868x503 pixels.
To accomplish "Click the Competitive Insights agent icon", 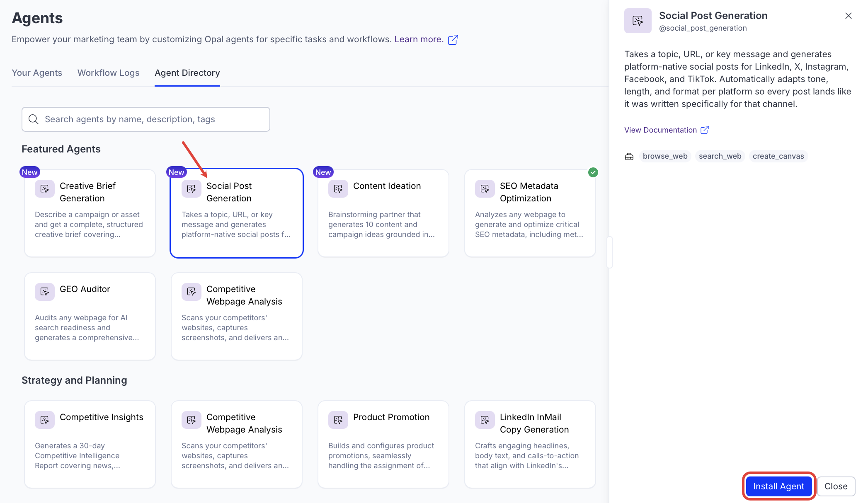I will click(x=45, y=420).
